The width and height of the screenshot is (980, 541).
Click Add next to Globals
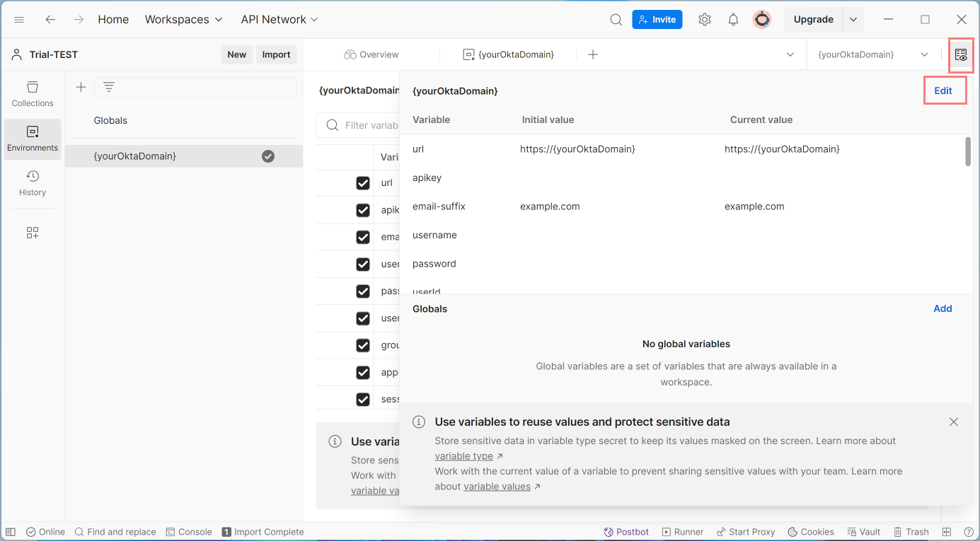tap(942, 308)
